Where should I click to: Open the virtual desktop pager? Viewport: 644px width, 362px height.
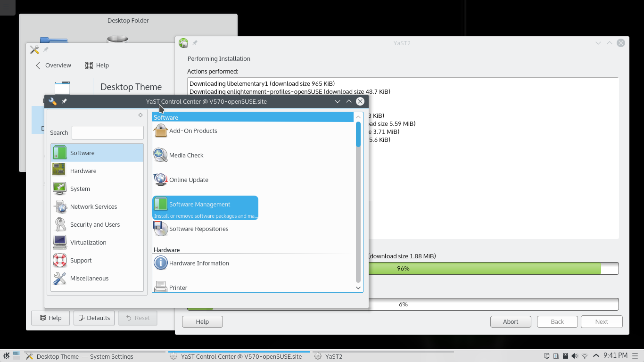(17, 356)
